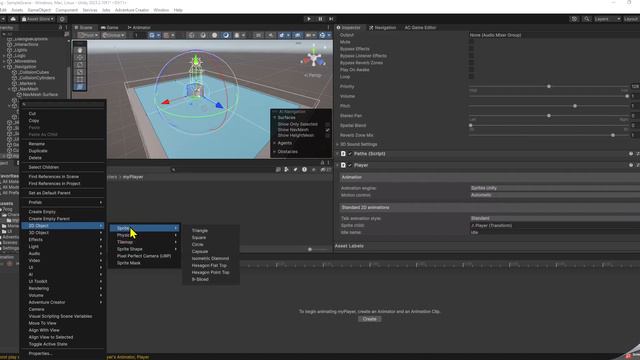Click the Create button in Animation window
The image size is (640, 360).
pyautogui.click(x=369, y=319)
